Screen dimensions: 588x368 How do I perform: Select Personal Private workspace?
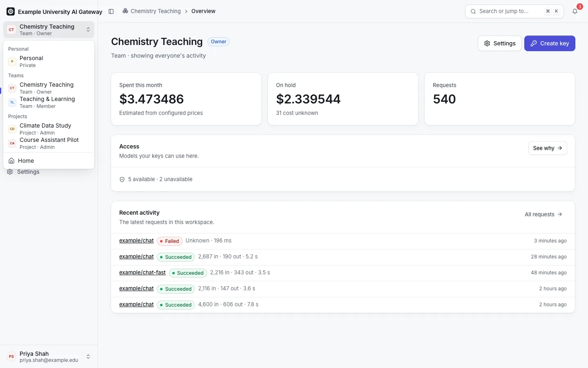click(49, 62)
